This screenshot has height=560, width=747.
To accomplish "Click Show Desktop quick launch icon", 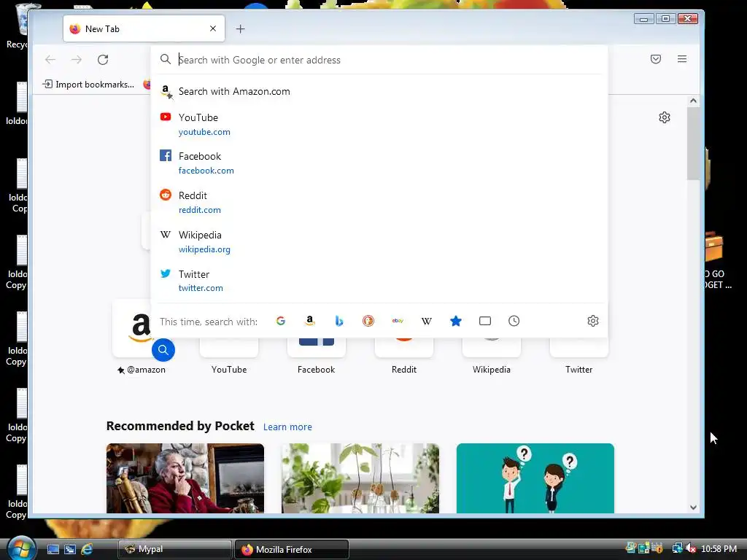I will [x=53, y=550].
